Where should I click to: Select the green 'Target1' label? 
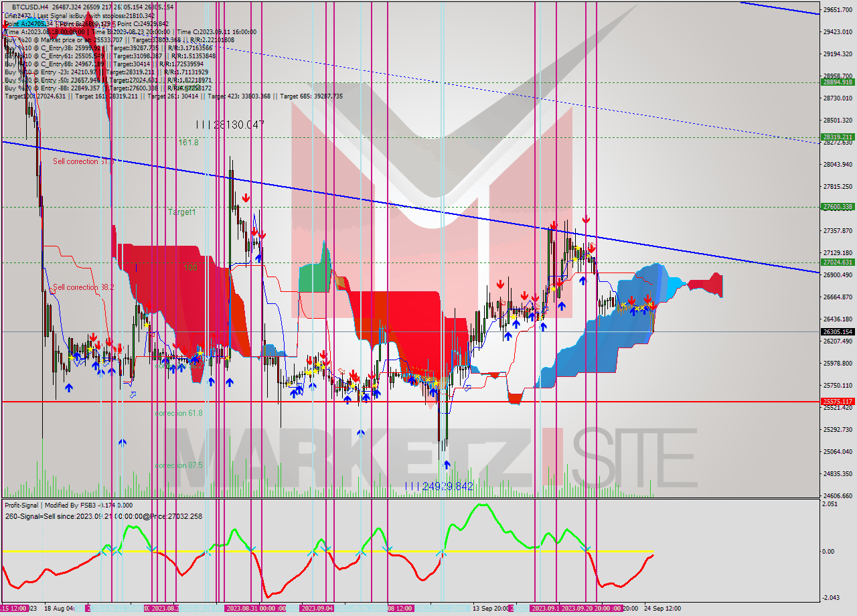pyautogui.click(x=182, y=212)
